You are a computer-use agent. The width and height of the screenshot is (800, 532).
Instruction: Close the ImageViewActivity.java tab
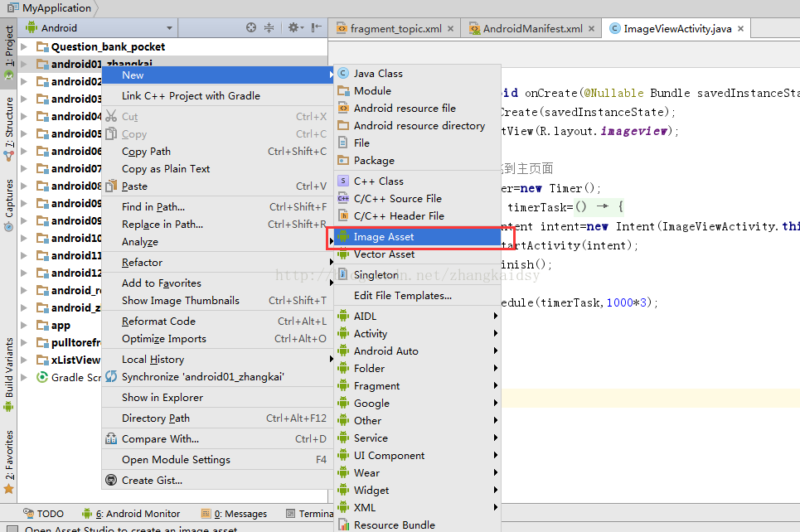tap(741, 28)
